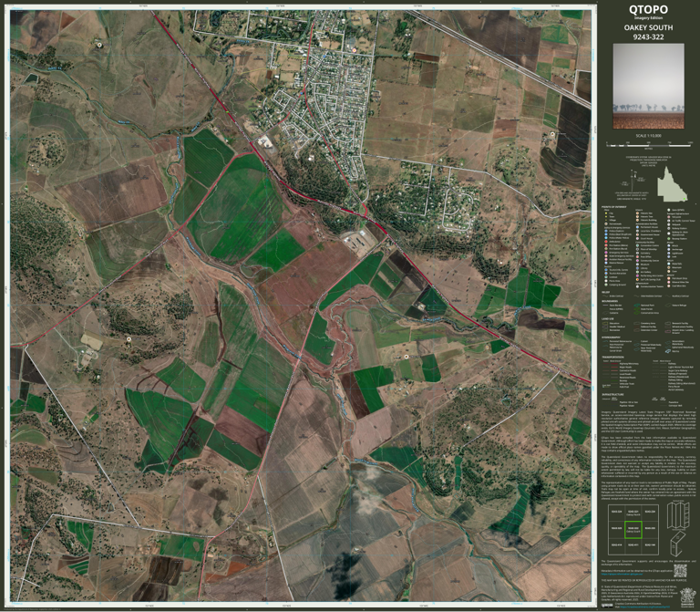
Task: Select the green highlighted Oakey South index cell
Action: tap(633, 529)
